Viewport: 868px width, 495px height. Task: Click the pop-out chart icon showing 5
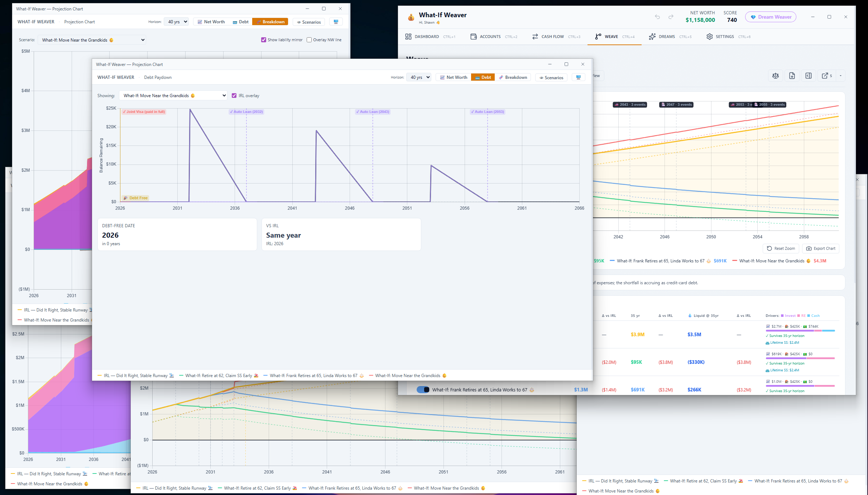827,76
